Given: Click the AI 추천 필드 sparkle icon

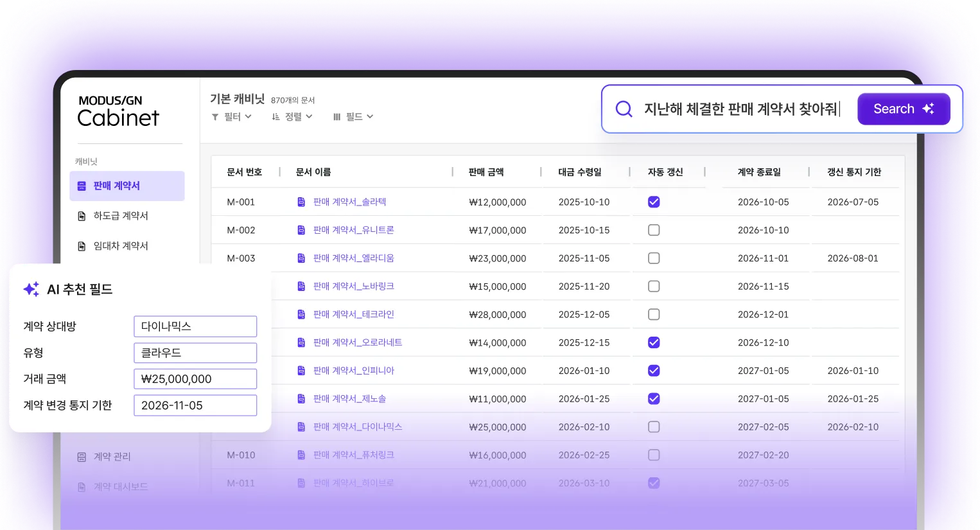Looking at the screenshot, I should [31, 289].
